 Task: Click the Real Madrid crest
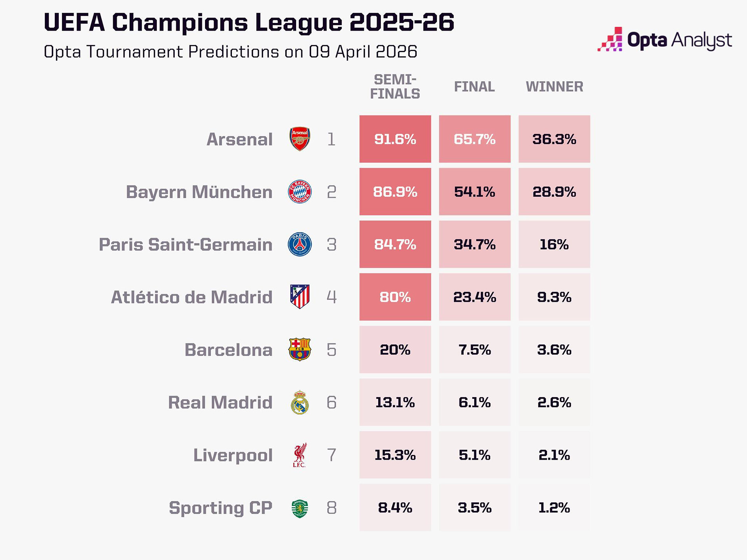pos(300,402)
